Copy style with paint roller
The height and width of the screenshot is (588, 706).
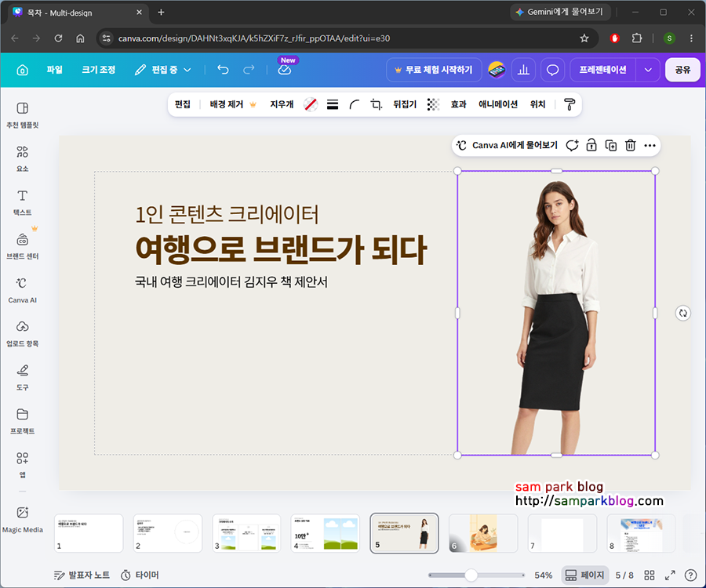click(x=570, y=104)
